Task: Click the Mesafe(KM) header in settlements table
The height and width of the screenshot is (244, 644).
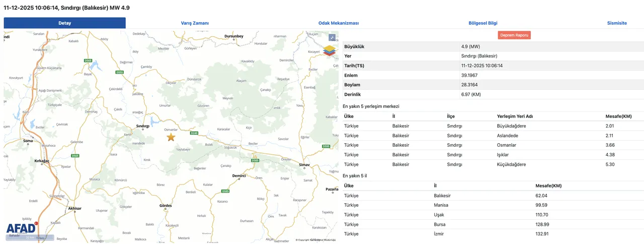Action: point(619,116)
